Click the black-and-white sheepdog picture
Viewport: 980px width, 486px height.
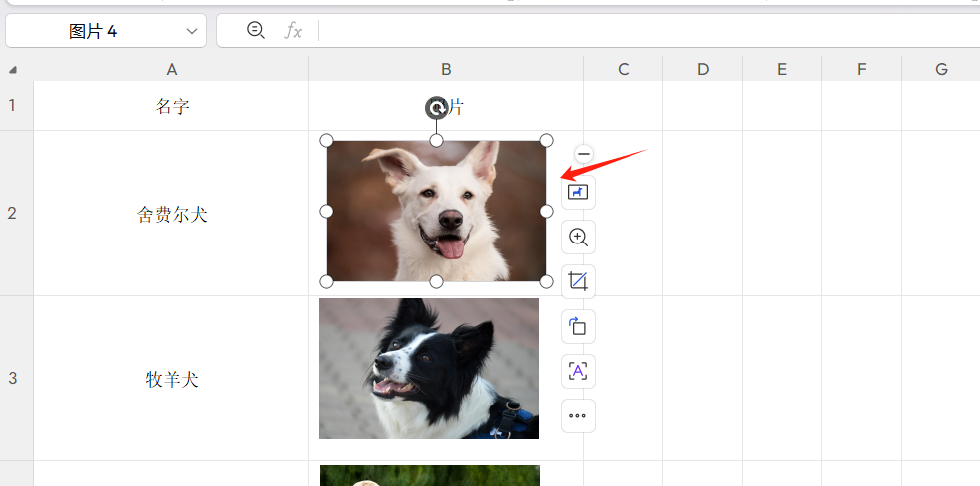click(x=429, y=369)
